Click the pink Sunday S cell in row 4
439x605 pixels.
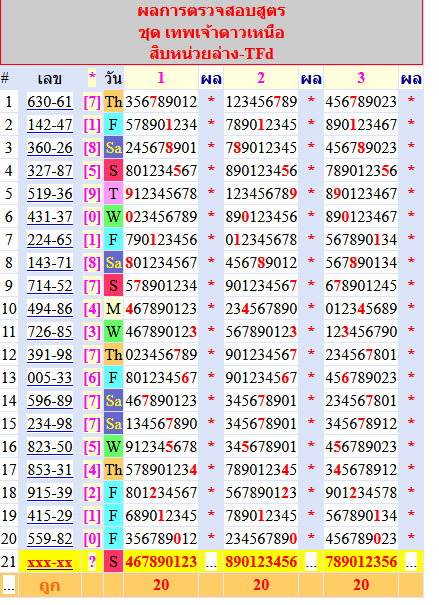pyautogui.click(x=113, y=171)
